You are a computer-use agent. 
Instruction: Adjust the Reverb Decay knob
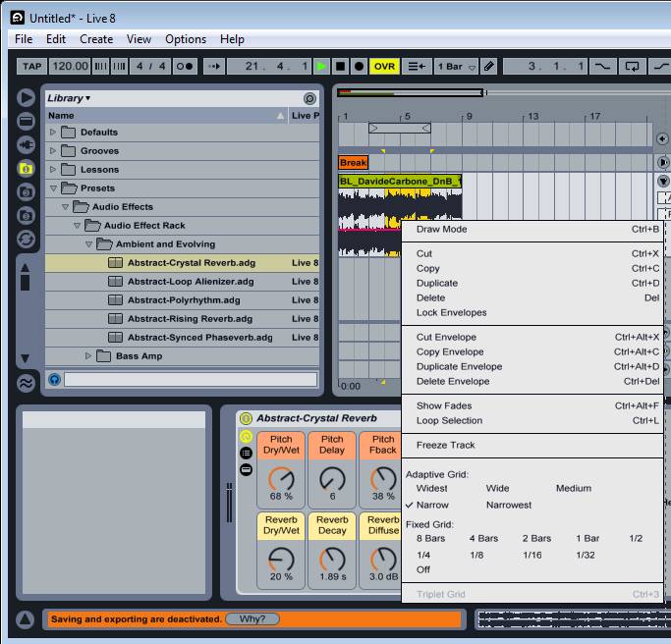pyautogui.click(x=332, y=560)
